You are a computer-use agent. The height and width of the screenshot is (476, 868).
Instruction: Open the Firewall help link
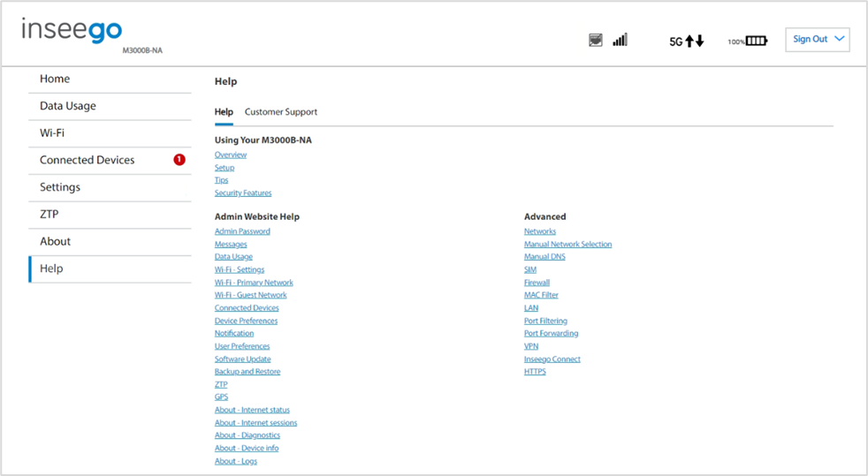537,283
